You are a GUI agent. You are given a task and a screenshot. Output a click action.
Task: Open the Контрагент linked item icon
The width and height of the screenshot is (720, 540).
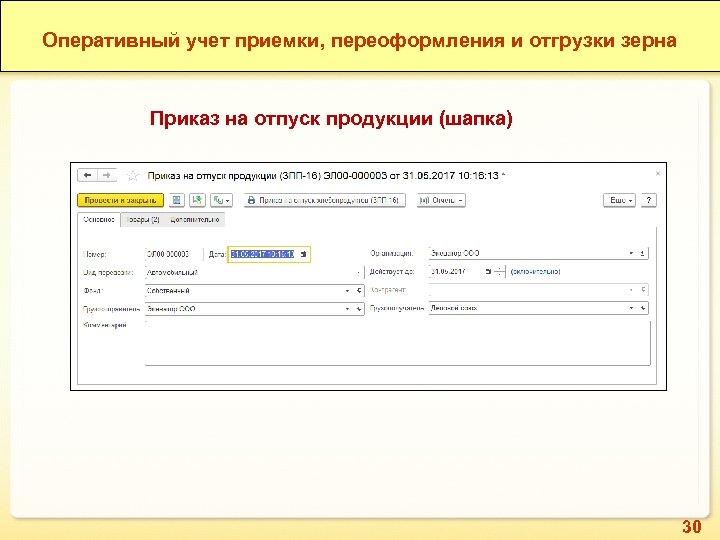point(643,290)
